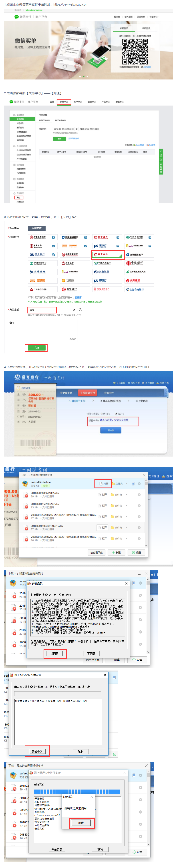
Task: Click the green 查询 button
Action: pos(59,138)
